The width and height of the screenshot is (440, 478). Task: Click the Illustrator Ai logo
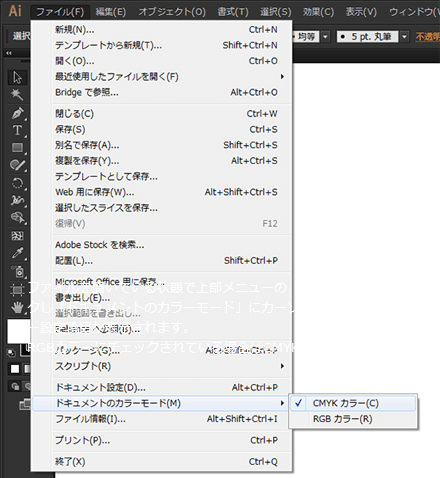tap(15, 11)
